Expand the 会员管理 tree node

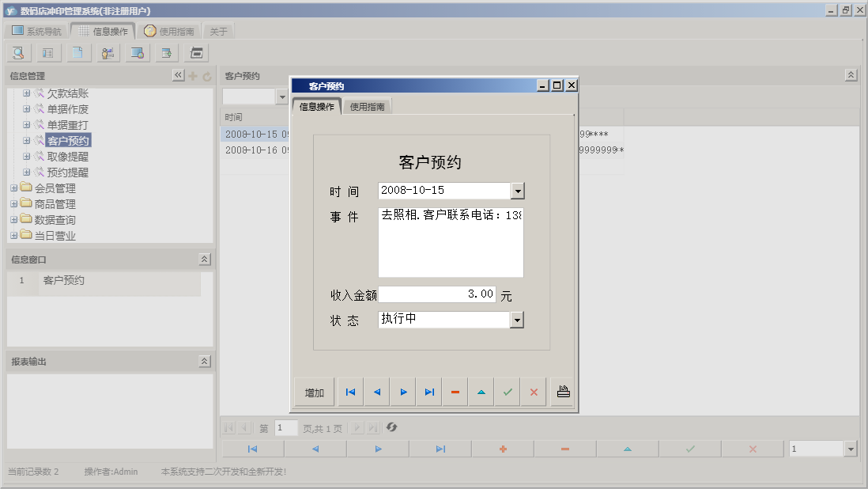coord(13,188)
